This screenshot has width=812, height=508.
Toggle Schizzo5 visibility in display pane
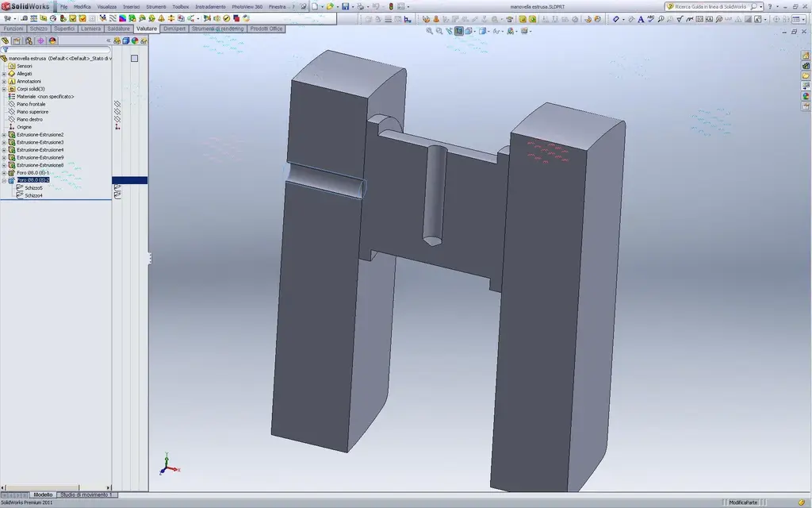[x=117, y=187]
